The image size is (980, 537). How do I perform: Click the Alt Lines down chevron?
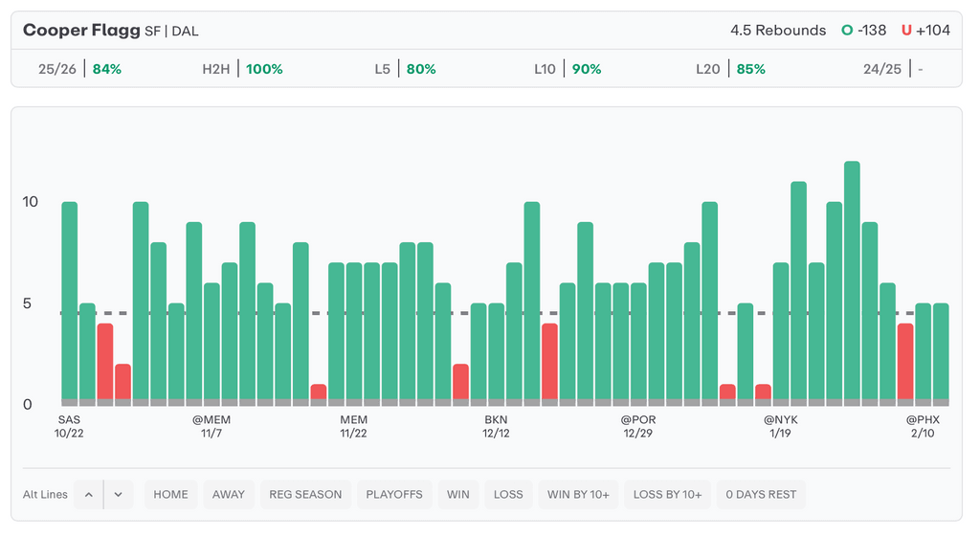(x=118, y=495)
